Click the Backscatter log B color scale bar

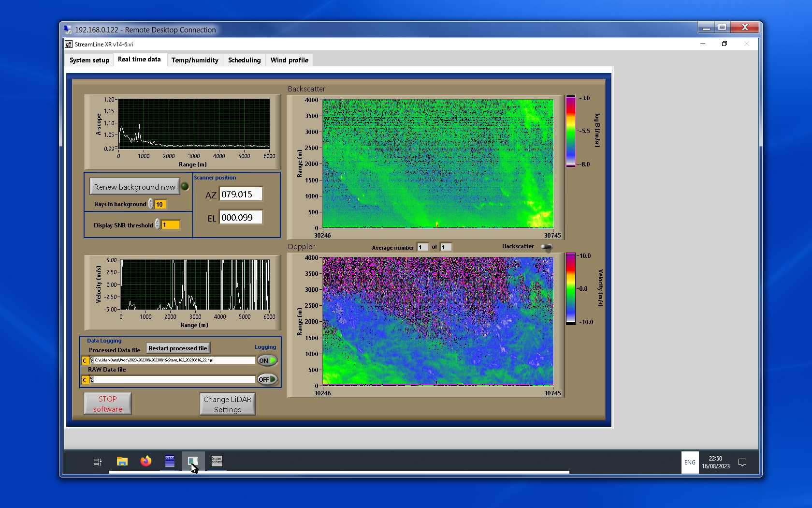[571, 131]
